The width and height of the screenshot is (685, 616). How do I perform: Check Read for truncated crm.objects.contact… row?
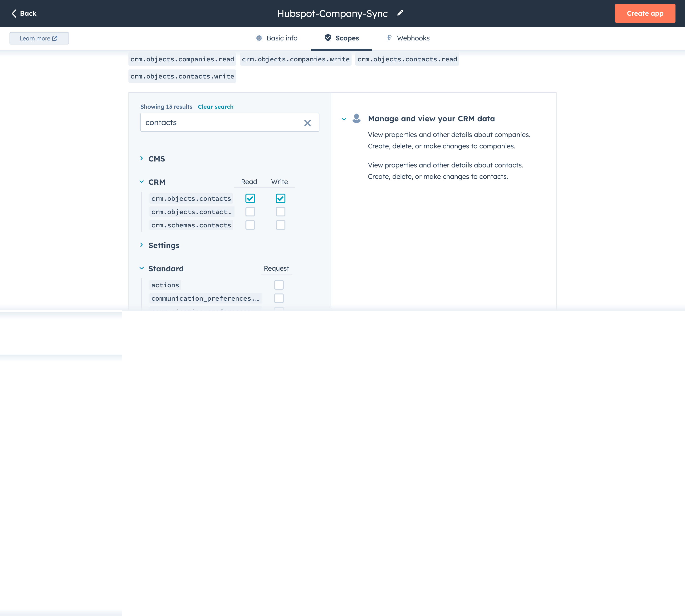250,212
